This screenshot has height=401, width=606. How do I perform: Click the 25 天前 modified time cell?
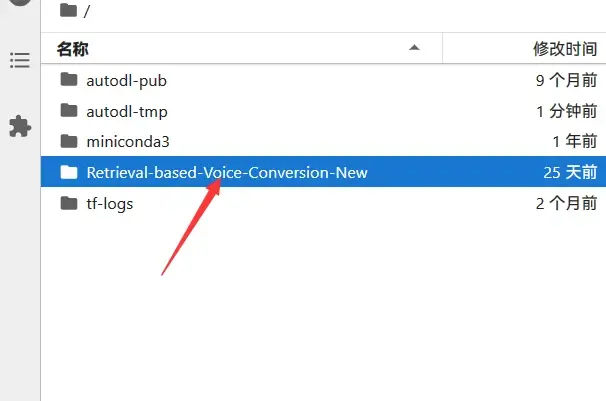coord(570,172)
